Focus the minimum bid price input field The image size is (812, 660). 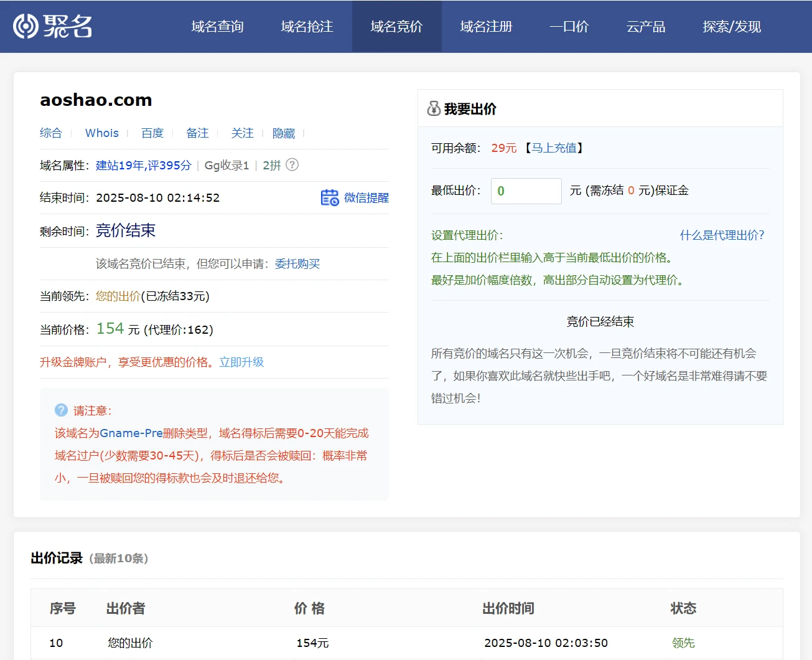click(526, 191)
